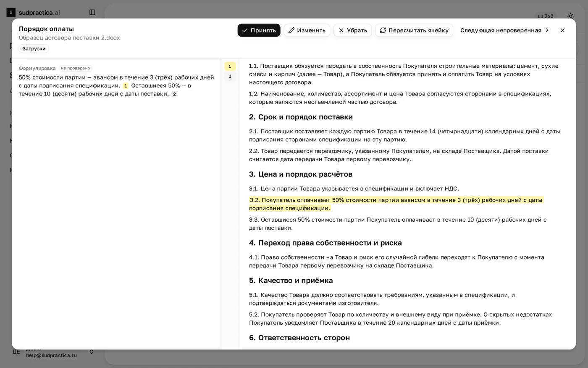Click clause 5.2 about скрытые недостатки

point(400,319)
